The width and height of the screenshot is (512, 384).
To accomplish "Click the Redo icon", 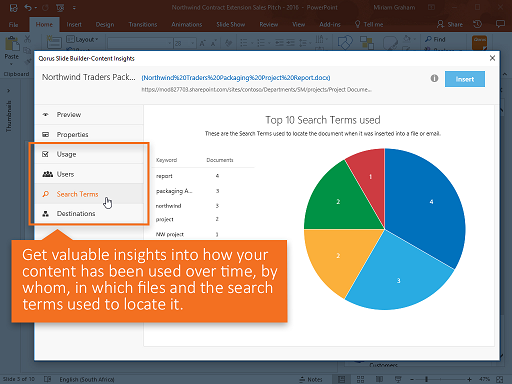I will (45, 7).
